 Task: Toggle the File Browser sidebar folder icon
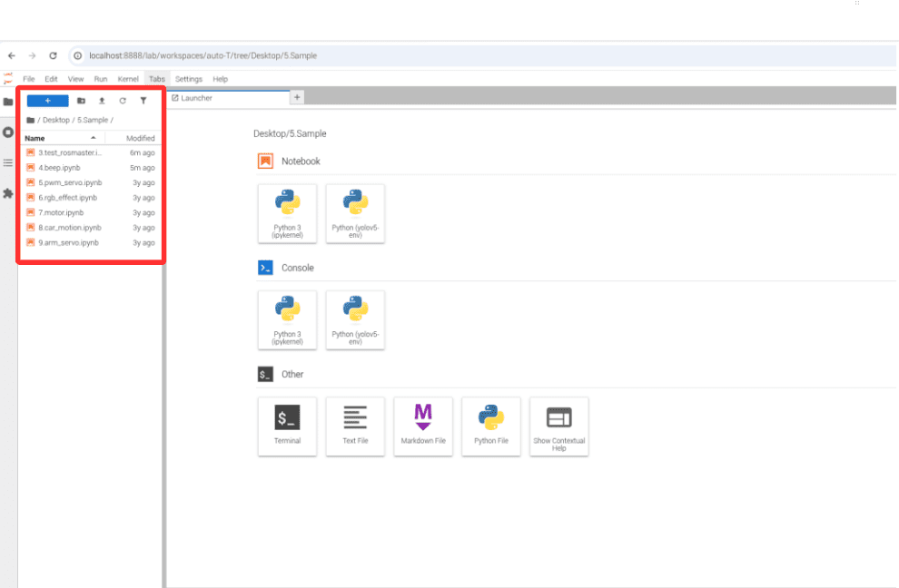(x=8, y=102)
